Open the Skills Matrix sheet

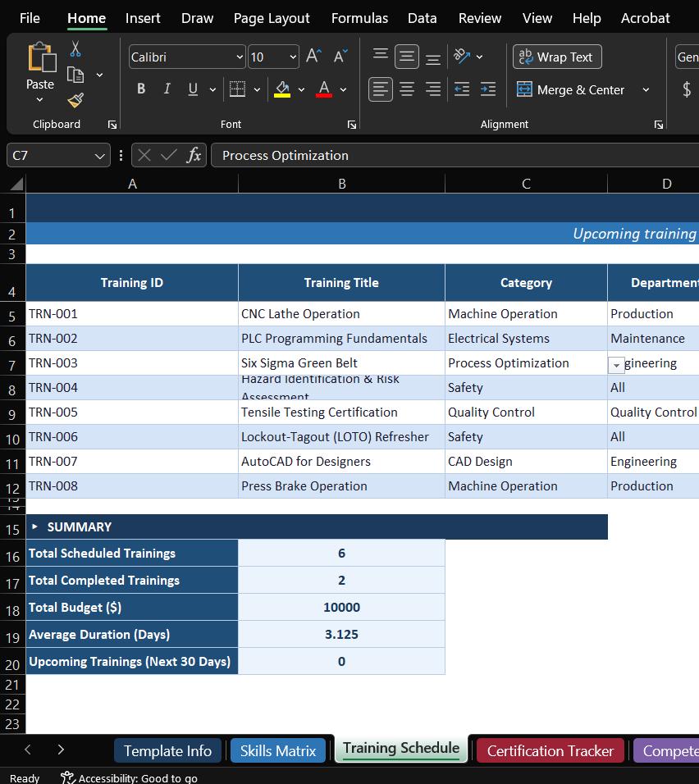[277, 750]
